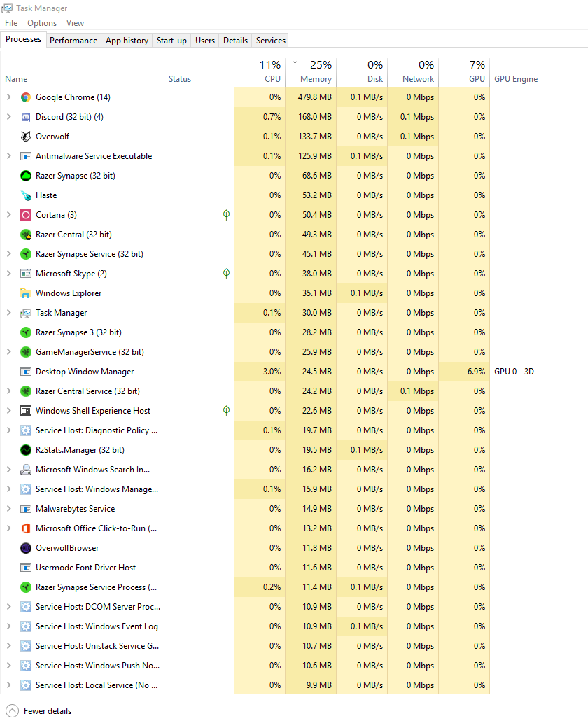588x728 pixels.
Task: Click the Google Chrome process icon
Action: pos(26,97)
